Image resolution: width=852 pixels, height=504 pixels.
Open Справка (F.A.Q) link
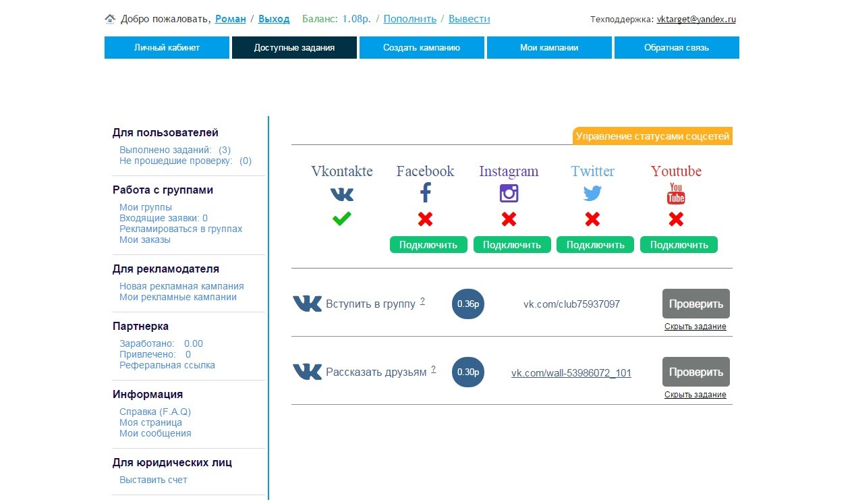coord(155,412)
